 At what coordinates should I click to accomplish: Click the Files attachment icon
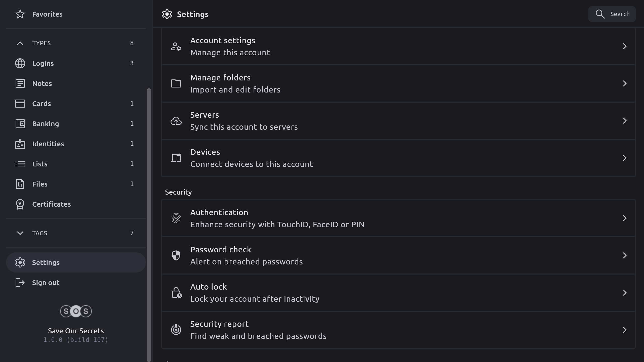pos(20,184)
